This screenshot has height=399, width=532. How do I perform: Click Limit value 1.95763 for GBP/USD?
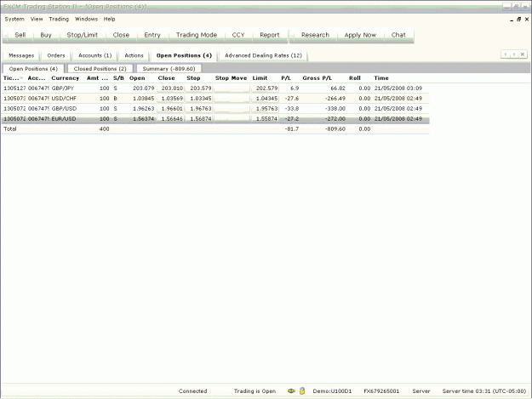click(265, 109)
